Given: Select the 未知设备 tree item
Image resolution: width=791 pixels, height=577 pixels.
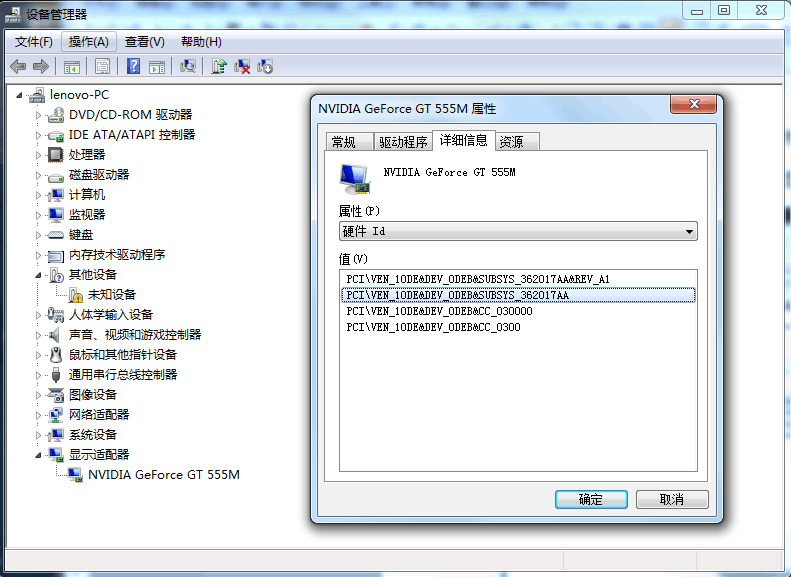Looking at the screenshot, I should [112, 295].
